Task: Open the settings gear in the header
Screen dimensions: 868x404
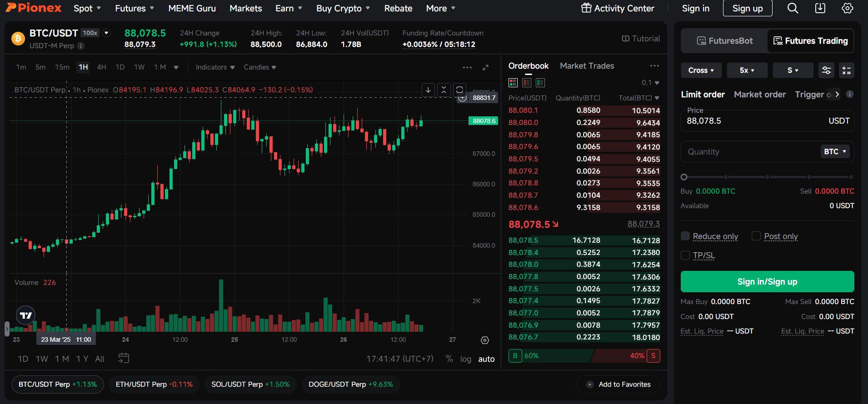Action: point(848,8)
